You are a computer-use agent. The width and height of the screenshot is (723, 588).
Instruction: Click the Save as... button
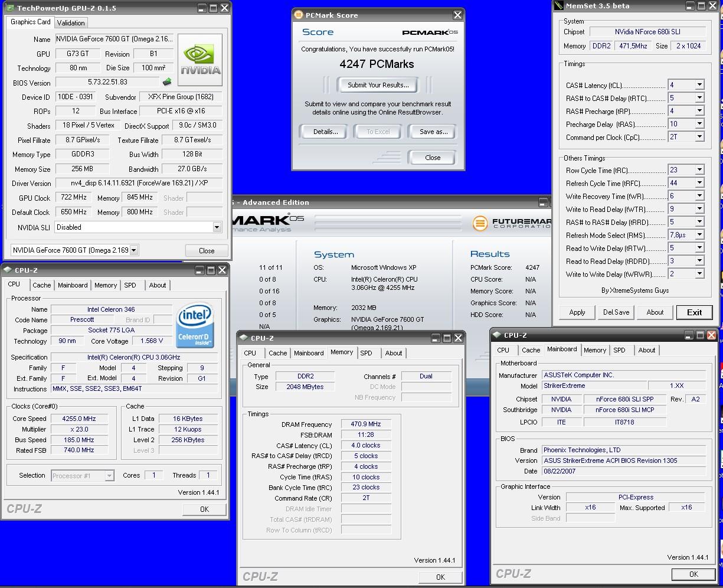tap(433, 132)
